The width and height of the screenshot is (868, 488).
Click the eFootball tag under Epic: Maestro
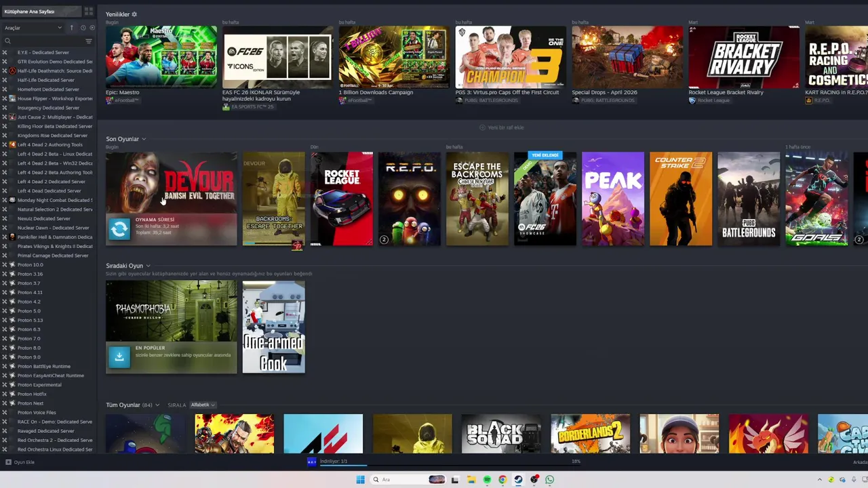[x=122, y=100]
